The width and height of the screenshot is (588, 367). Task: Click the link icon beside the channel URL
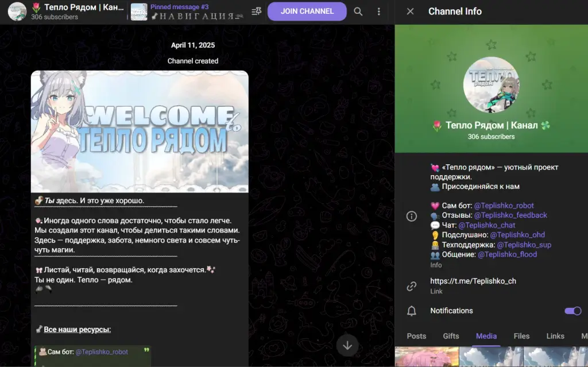412,287
